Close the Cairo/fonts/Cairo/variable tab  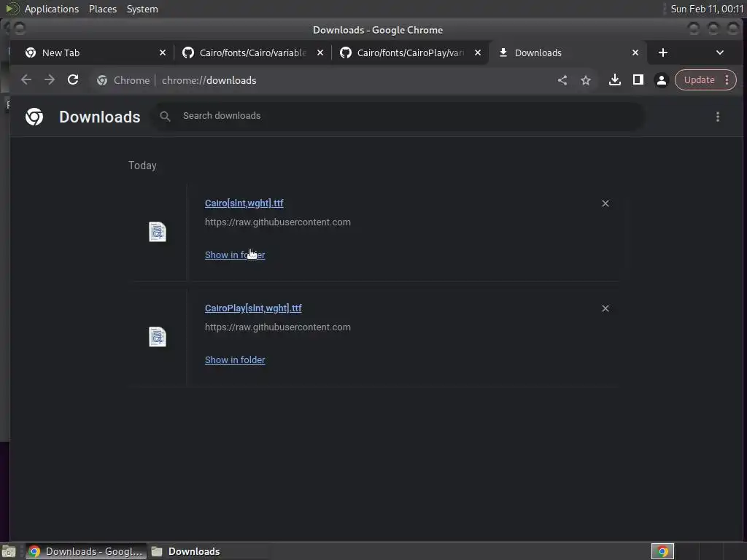click(x=320, y=52)
